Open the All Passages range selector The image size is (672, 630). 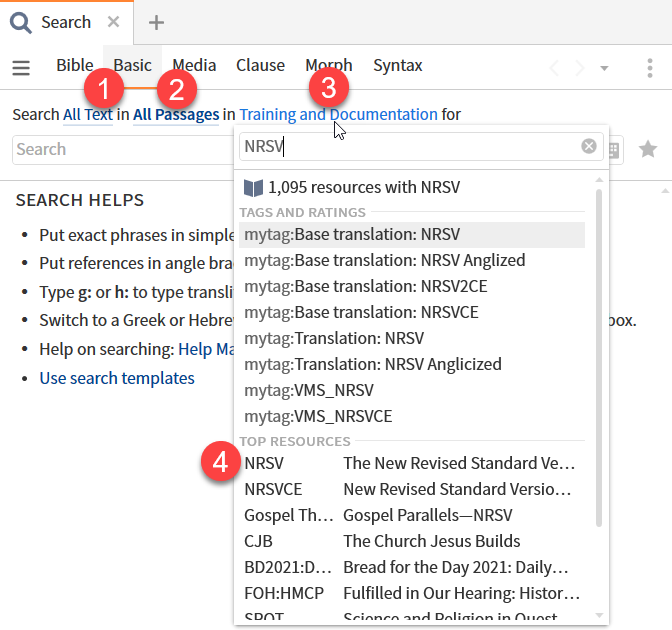[x=176, y=115]
